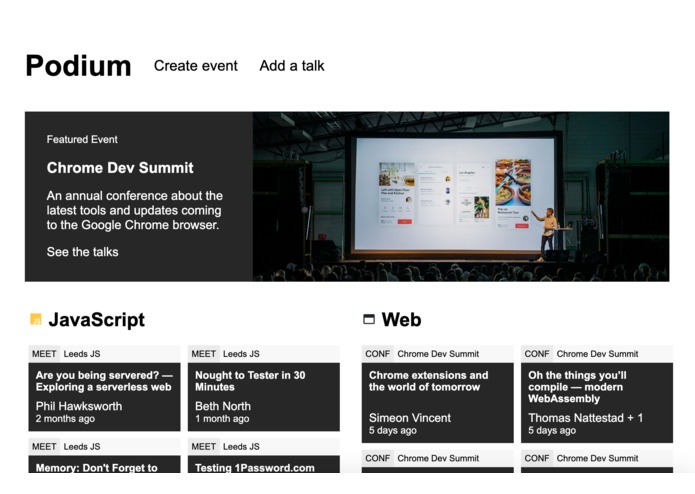Click Leeds JS above 'Nought to Tester'
The height and width of the screenshot is (494, 695).
click(241, 354)
